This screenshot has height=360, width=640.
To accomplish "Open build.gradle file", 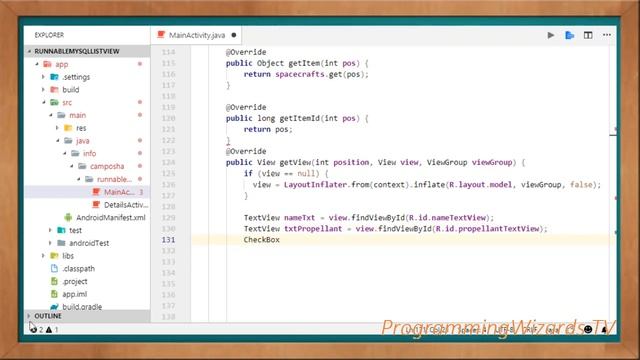I will tap(82, 307).
